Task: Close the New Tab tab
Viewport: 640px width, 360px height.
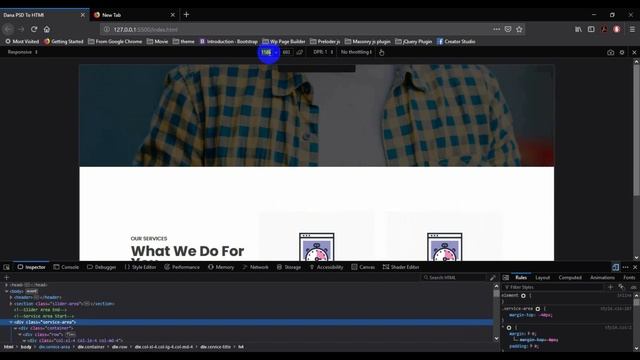Action: [173, 15]
